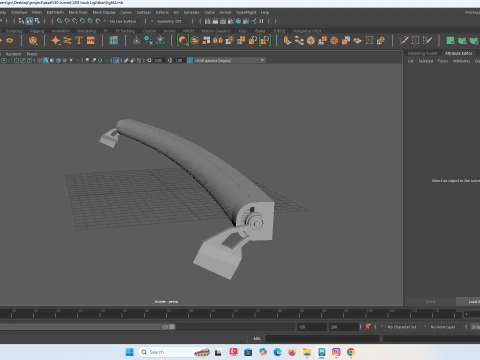Click the MEL command line input field

(322, 339)
